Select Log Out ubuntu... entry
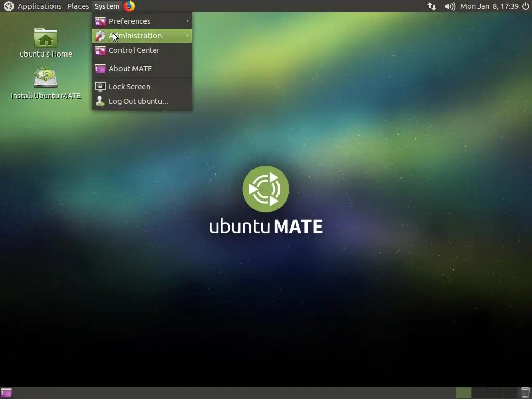Image resolution: width=532 pixels, height=399 pixels. click(x=142, y=101)
